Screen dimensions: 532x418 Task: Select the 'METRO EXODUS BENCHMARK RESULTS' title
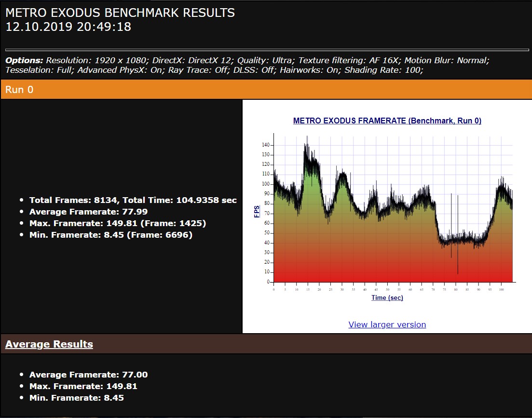pos(120,13)
